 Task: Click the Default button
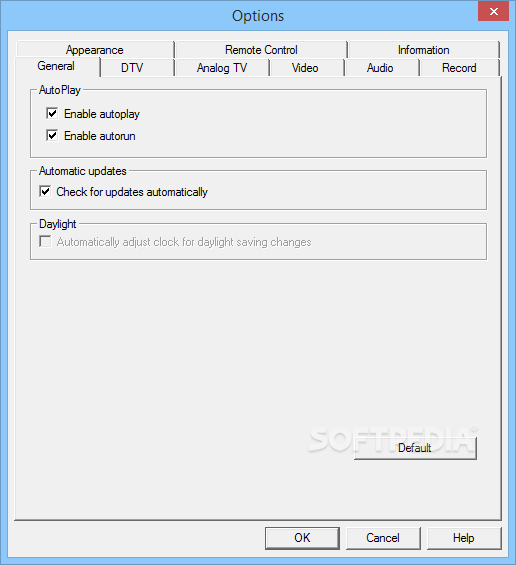point(415,448)
